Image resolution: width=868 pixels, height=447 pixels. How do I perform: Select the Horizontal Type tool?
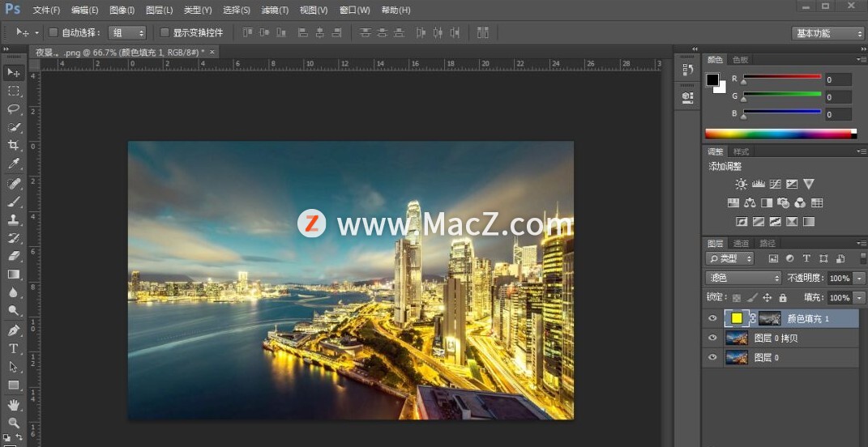pos(14,348)
